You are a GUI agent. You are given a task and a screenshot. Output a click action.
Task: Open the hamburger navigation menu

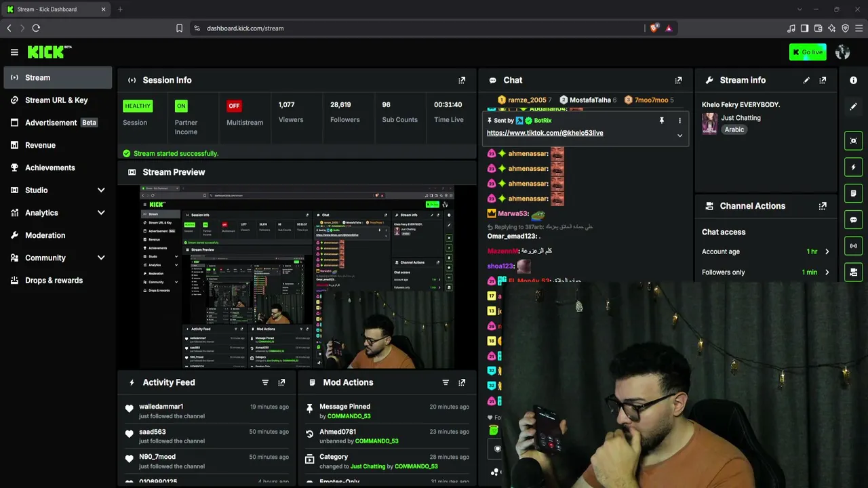pyautogui.click(x=14, y=52)
